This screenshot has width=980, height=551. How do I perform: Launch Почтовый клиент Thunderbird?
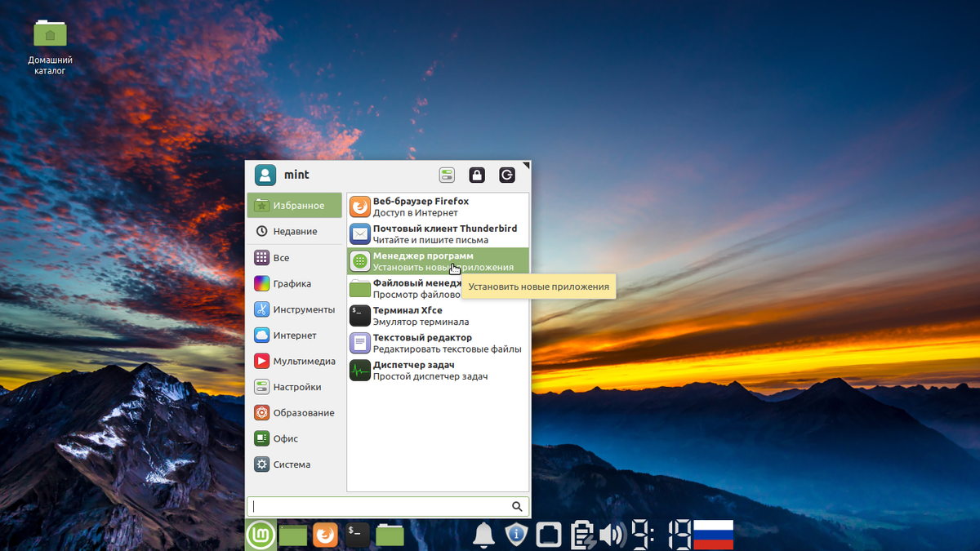[x=439, y=234]
